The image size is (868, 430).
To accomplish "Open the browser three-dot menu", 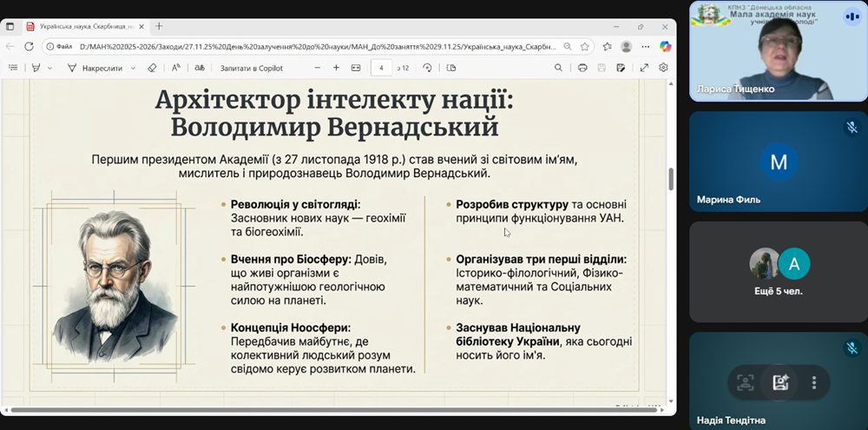I will pyautogui.click(x=645, y=47).
